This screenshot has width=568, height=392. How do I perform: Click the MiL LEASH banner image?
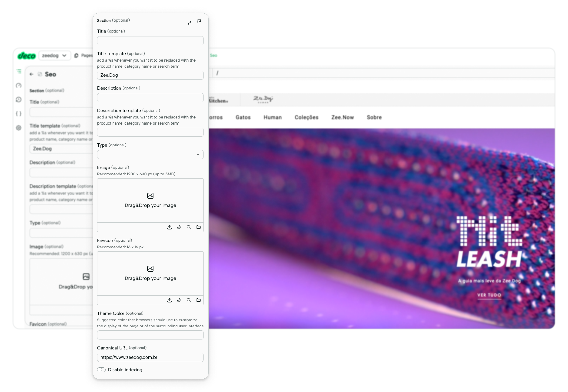point(382,229)
